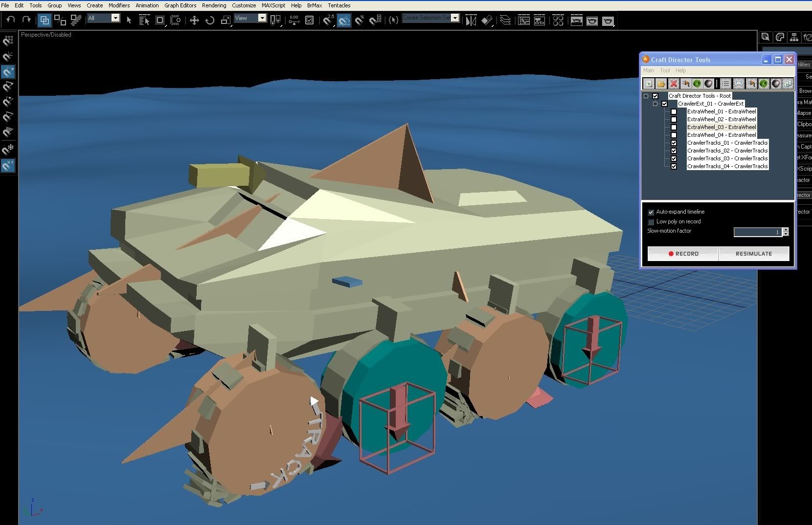
Task: Click the Align tool icon
Action: click(x=487, y=21)
